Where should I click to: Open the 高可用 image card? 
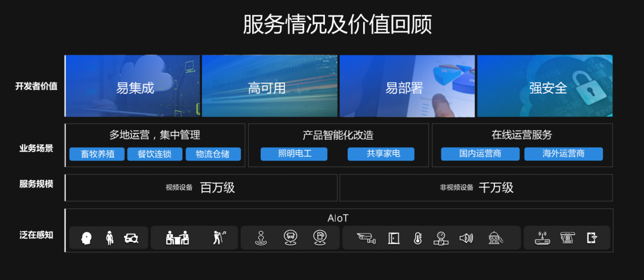270,86
